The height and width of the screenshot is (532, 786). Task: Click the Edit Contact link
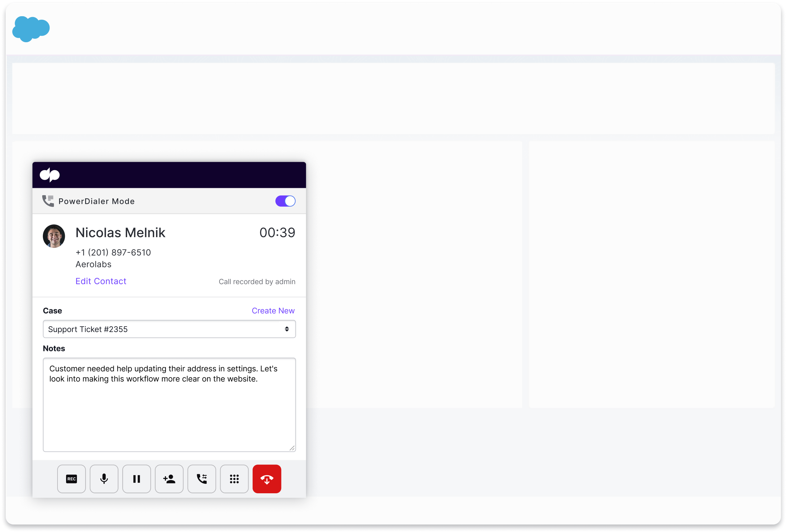coord(100,281)
